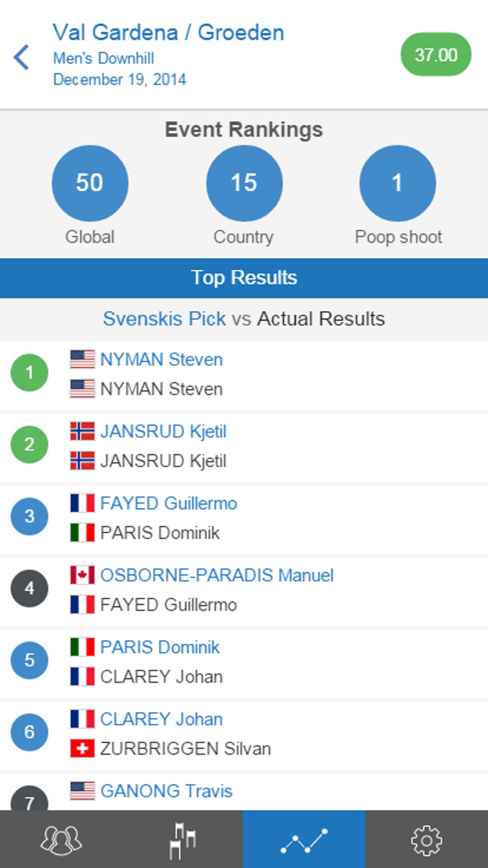Click the Svenskis Pick link
Screen dimensions: 488x868
[164, 319]
